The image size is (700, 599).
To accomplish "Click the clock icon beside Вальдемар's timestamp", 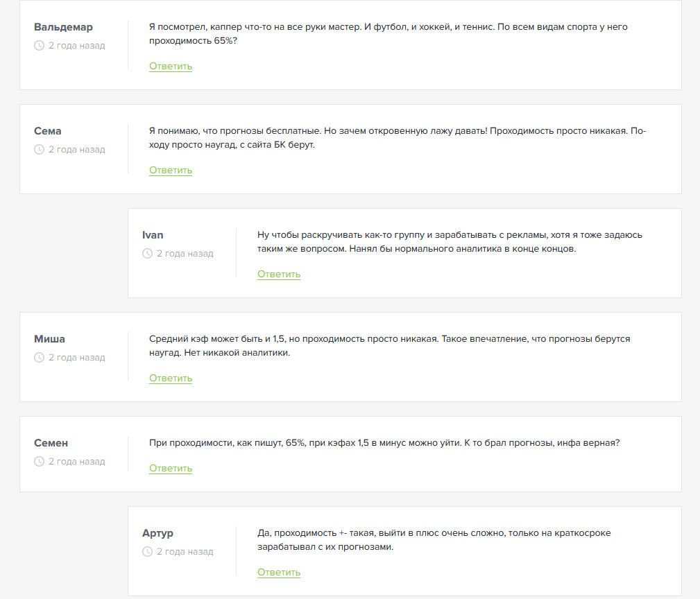I will tap(40, 46).
